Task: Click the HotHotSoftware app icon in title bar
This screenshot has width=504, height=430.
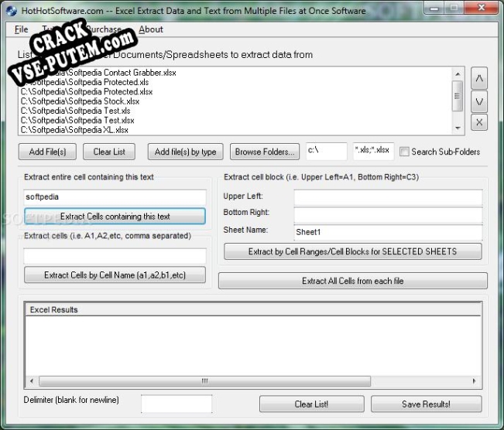Action: point(12,11)
